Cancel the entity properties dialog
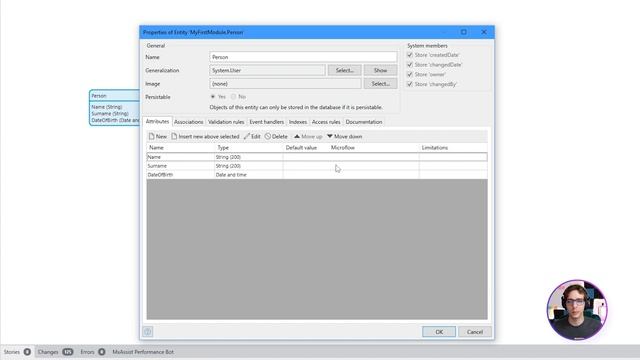This screenshot has height=360, width=640. click(x=475, y=332)
